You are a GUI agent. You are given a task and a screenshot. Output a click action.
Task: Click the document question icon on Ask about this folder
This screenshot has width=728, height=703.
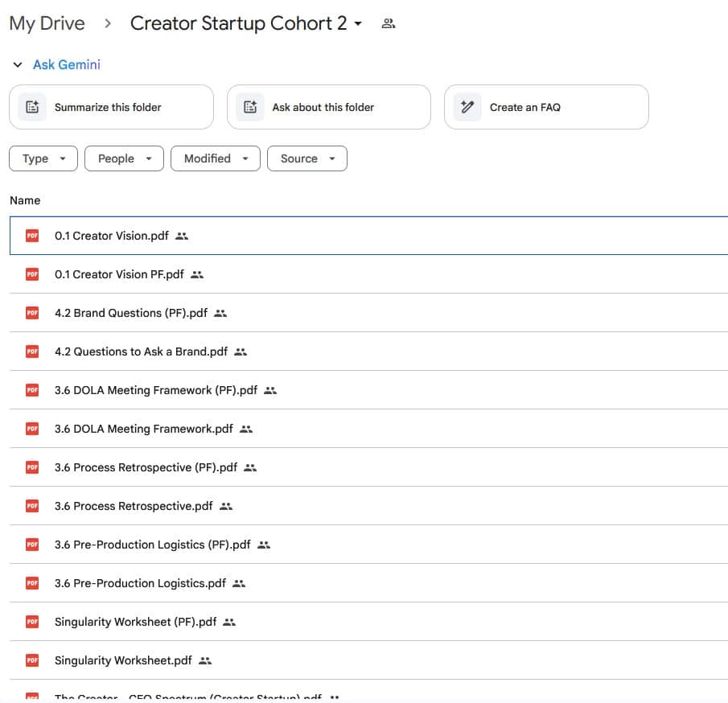point(249,106)
